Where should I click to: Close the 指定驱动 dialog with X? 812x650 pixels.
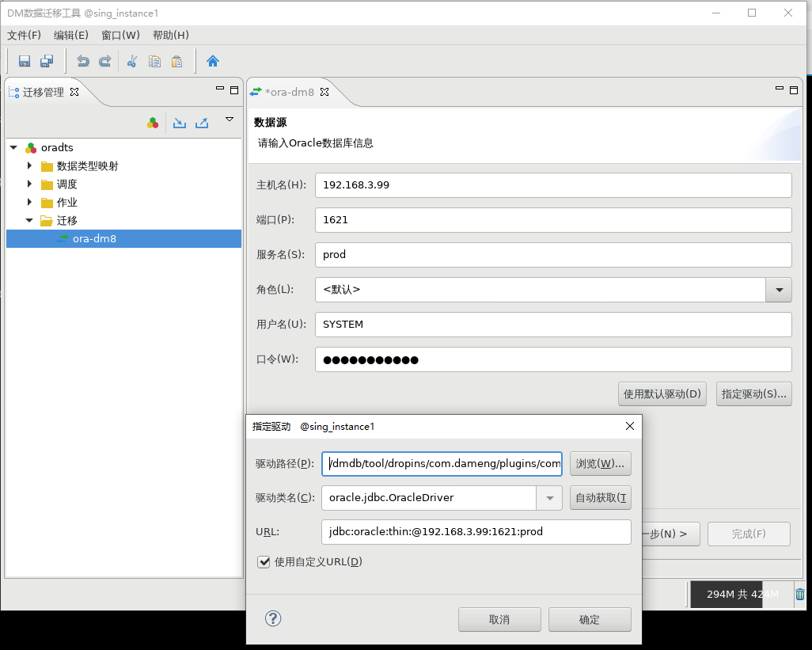[630, 426]
